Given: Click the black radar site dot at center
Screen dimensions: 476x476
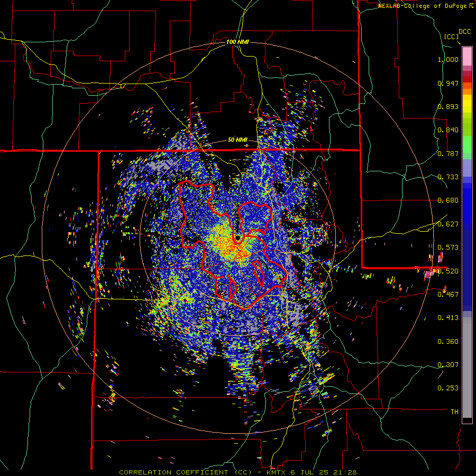Looking at the screenshot, I should tap(237, 237).
